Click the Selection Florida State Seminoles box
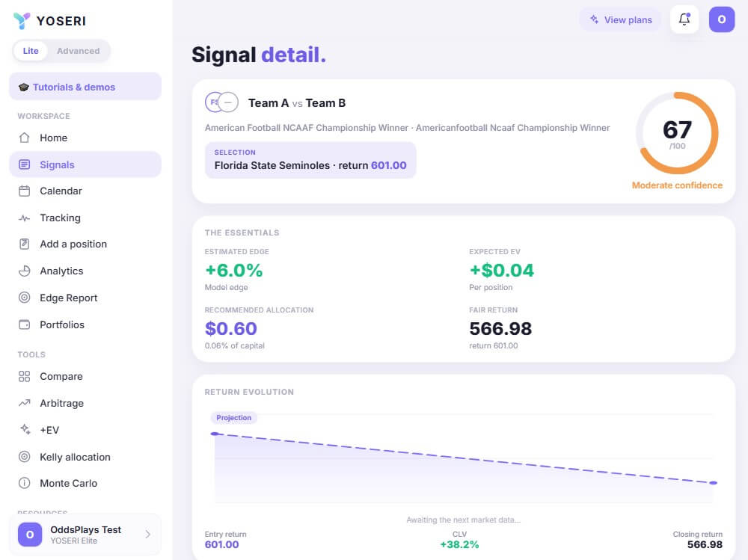Image resolution: width=748 pixels, height=560 pixels. [x=310, y=160]
